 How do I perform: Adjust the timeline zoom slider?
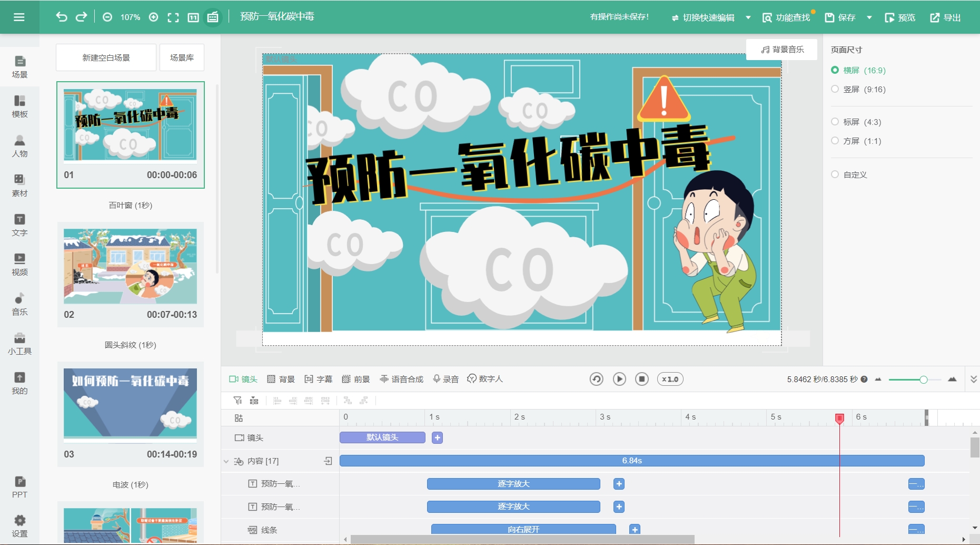pyautogui.click(x=923, y=379)
